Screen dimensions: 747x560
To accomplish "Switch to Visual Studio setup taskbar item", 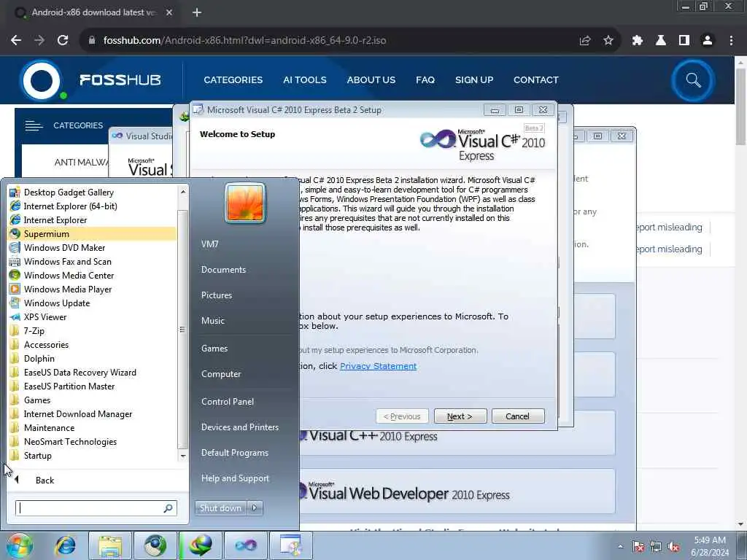I will pyautogui.click(x=246, y=545).
